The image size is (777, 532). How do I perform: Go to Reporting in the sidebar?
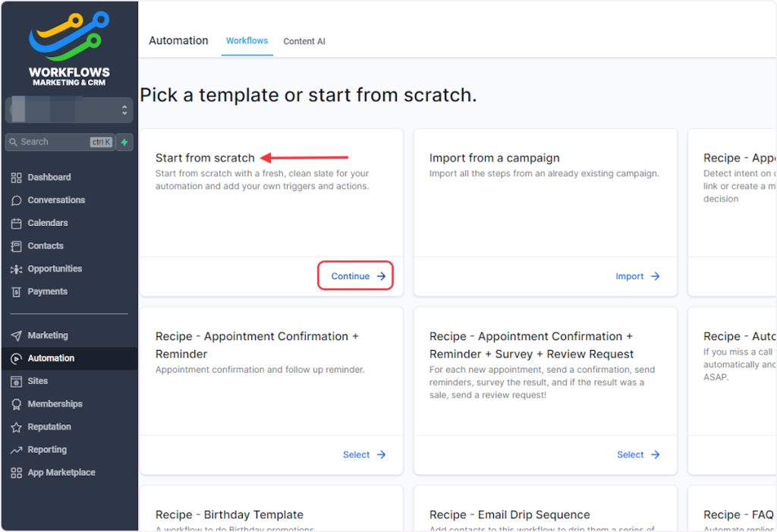click(47, 449)
